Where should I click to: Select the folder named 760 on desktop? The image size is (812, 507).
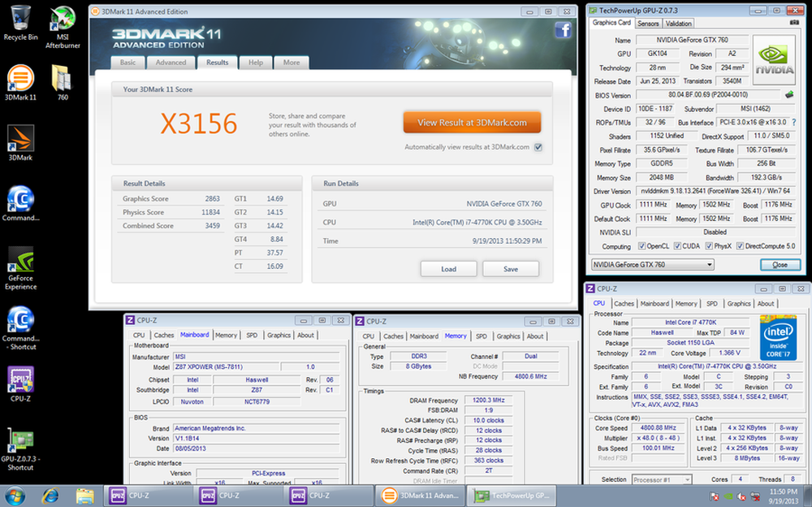[63, 82]
